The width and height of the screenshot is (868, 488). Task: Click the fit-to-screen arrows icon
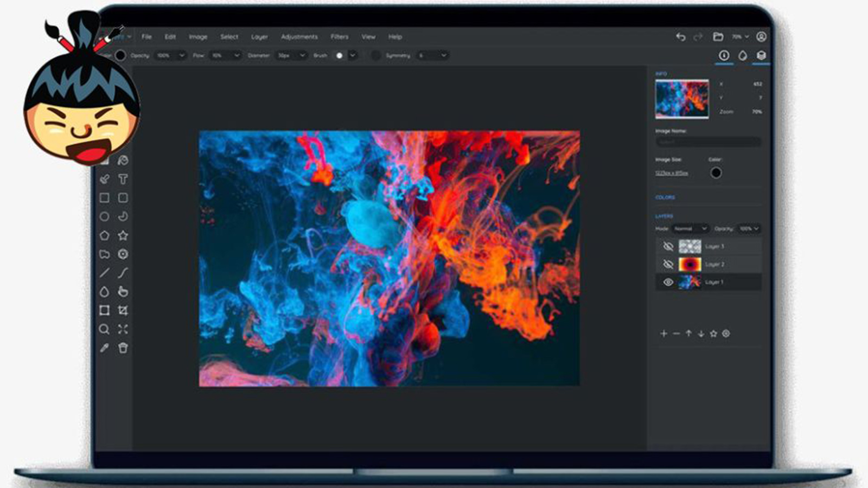click(123, 329)
